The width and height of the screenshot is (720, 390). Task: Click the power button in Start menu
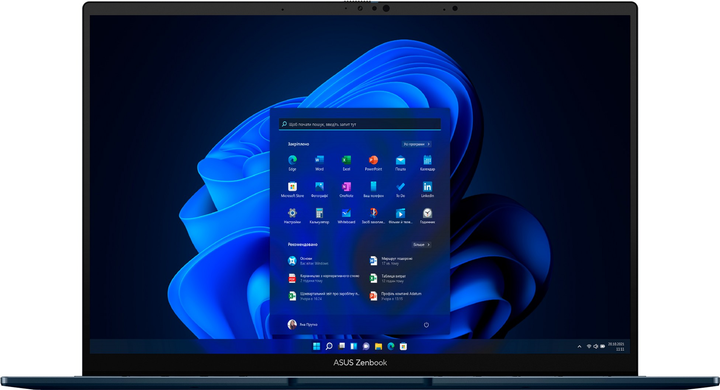click(x=426, y=325)
